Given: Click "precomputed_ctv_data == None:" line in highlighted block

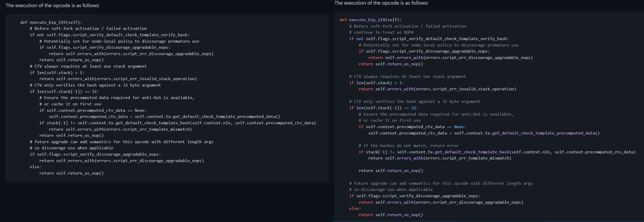Looking at the screenshot, I should point(412,127).
